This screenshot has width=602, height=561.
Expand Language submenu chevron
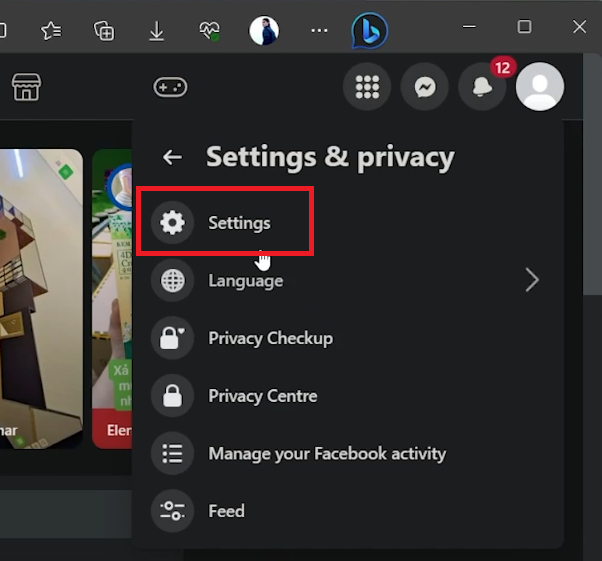tap(532, 280)
